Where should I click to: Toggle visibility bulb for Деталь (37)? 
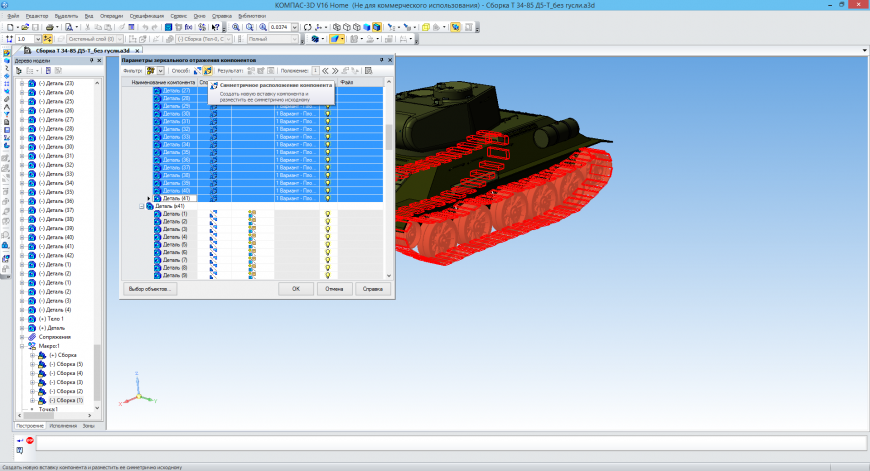pyautogui.click(x=328, y=168)
